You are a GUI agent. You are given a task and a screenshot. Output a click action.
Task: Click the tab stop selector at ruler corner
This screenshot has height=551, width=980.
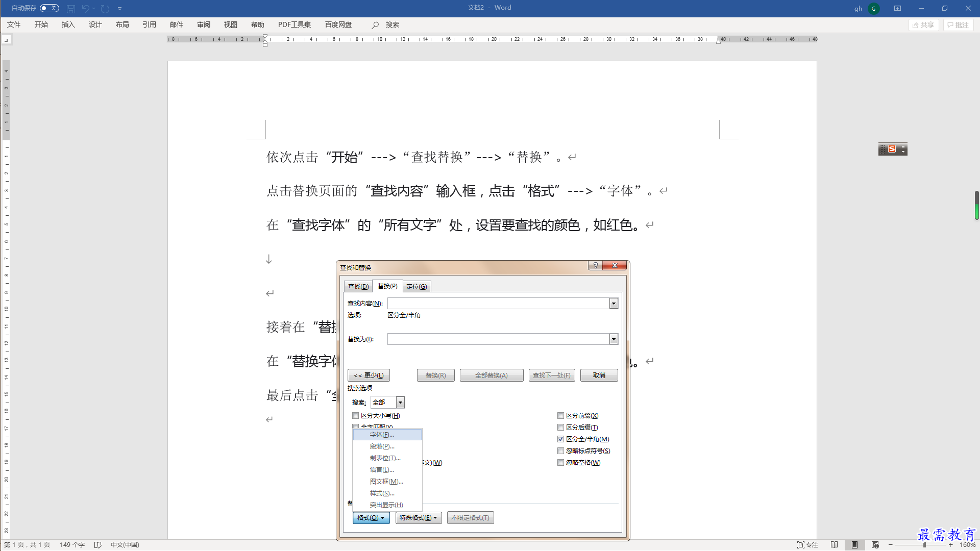(x=6, y=39)
